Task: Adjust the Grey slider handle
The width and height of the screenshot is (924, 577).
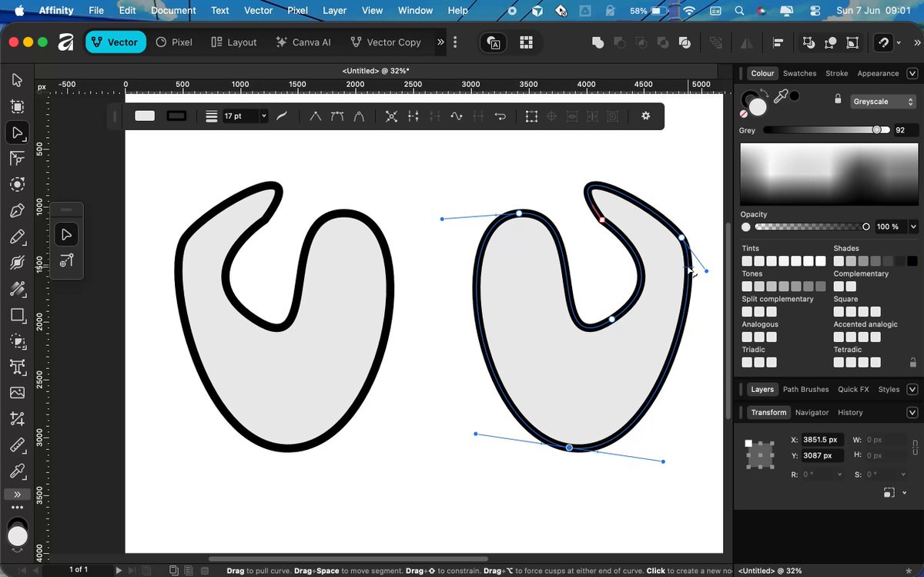Action: point(876,130)
